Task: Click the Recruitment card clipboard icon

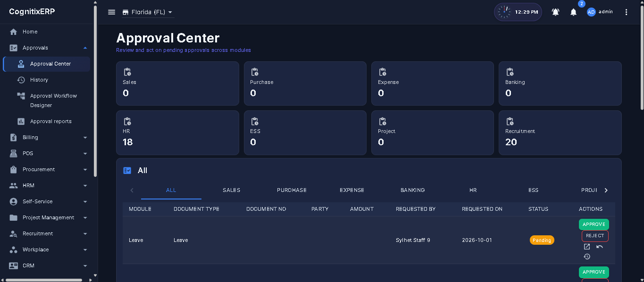Action: pos(510,121)
